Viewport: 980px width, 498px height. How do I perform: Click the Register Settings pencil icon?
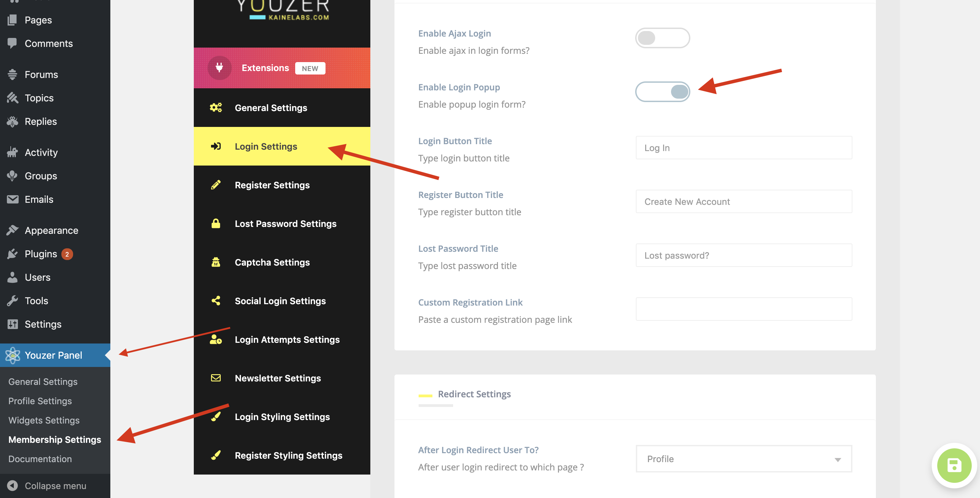(x=217, y=184)
